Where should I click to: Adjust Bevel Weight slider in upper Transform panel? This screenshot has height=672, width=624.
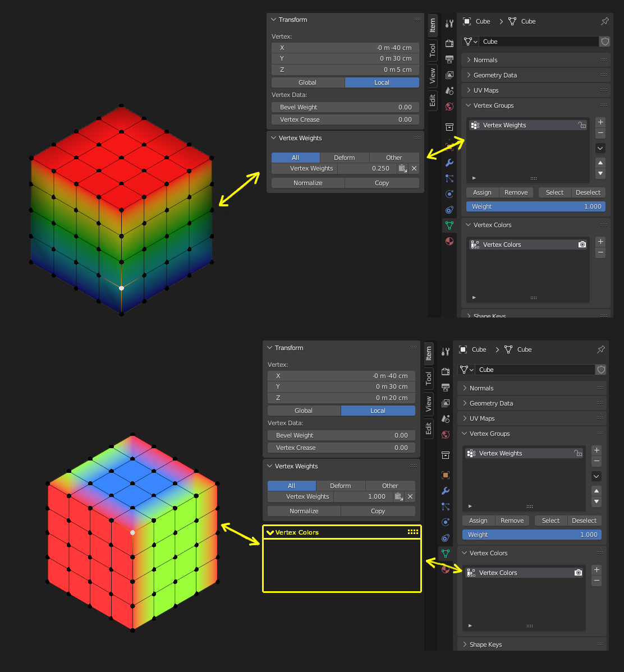pyautogui.click(x=345, y=107)
